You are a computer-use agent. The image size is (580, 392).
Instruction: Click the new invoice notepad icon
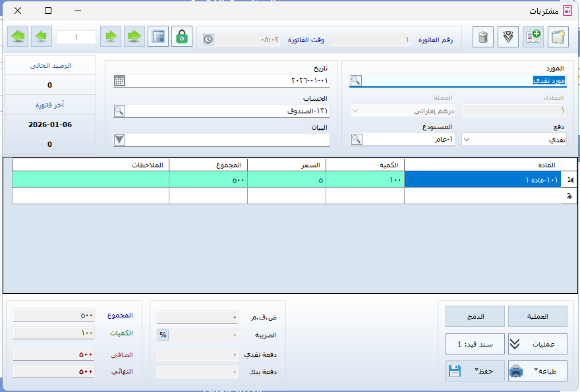(x=559, y=37)
